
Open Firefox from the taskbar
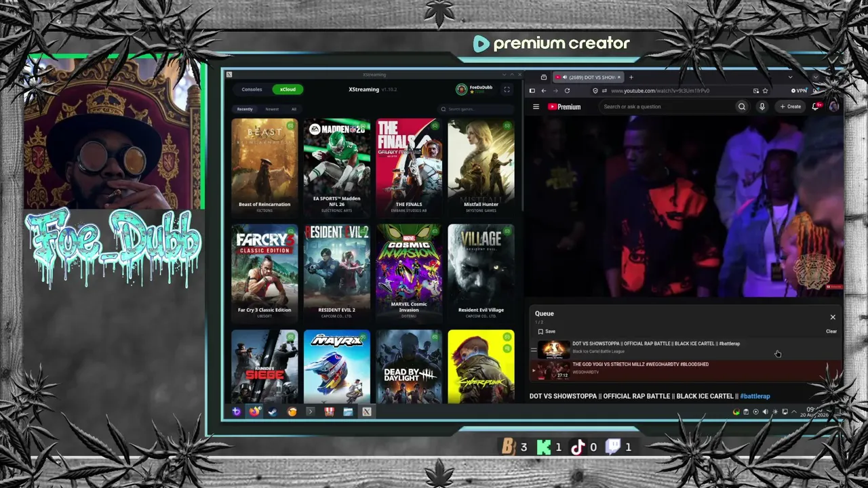pyautogui.click(x=254, y=411)
